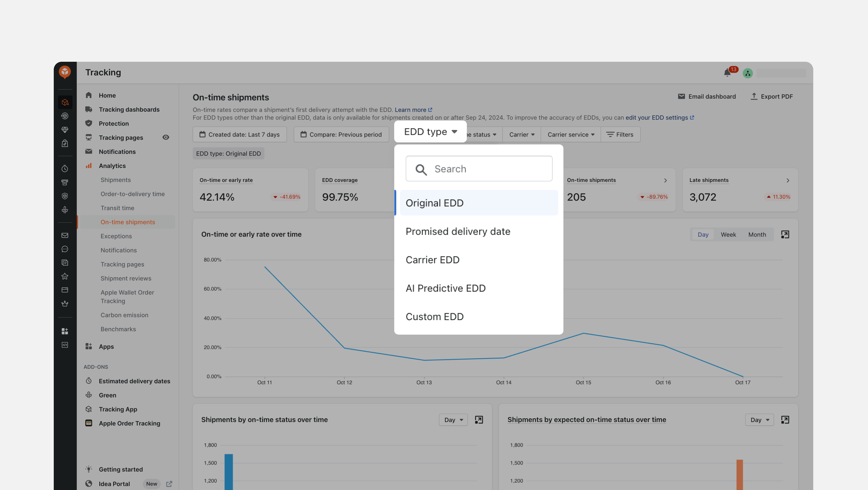Open Created date: Last 7 days picker
Viewport: 868px width, 490px height.
click(x=239, y=135)
